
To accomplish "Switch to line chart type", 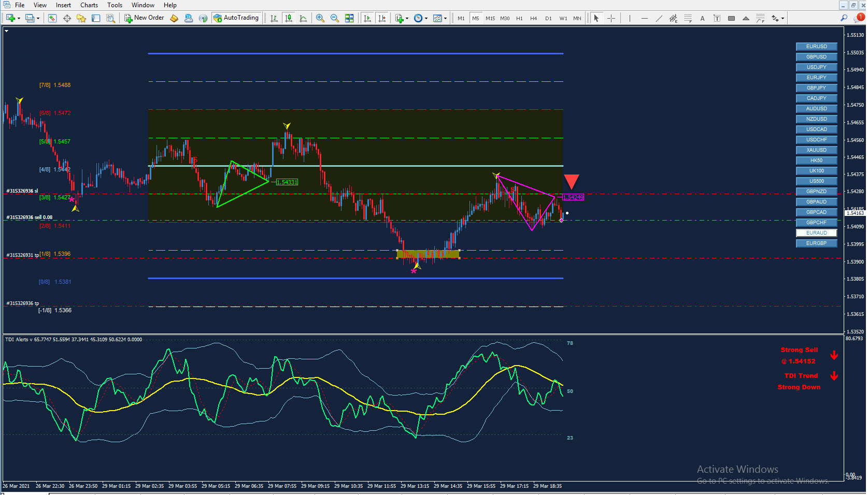I will pyautogui.click(x=303, y=18).
